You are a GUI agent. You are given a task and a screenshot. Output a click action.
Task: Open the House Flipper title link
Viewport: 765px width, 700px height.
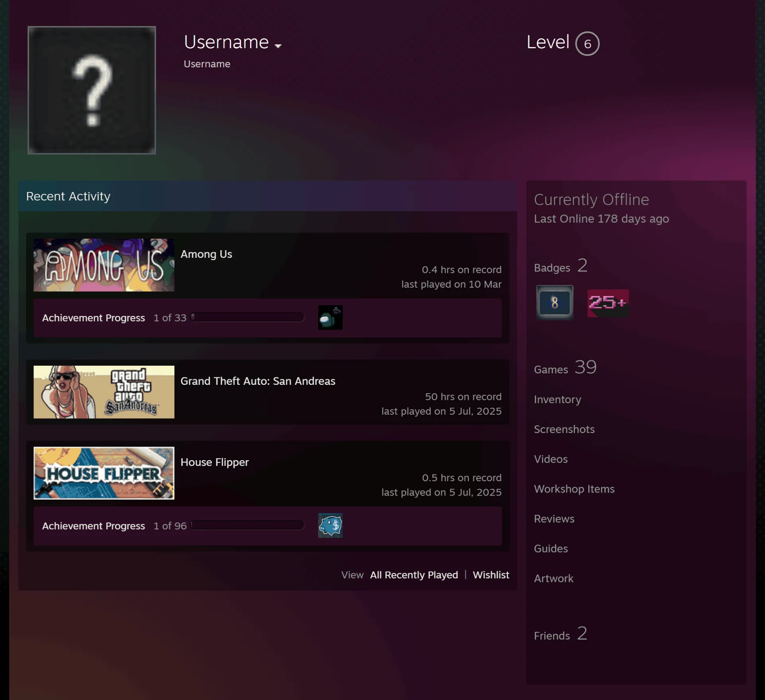tap(214, 462)
